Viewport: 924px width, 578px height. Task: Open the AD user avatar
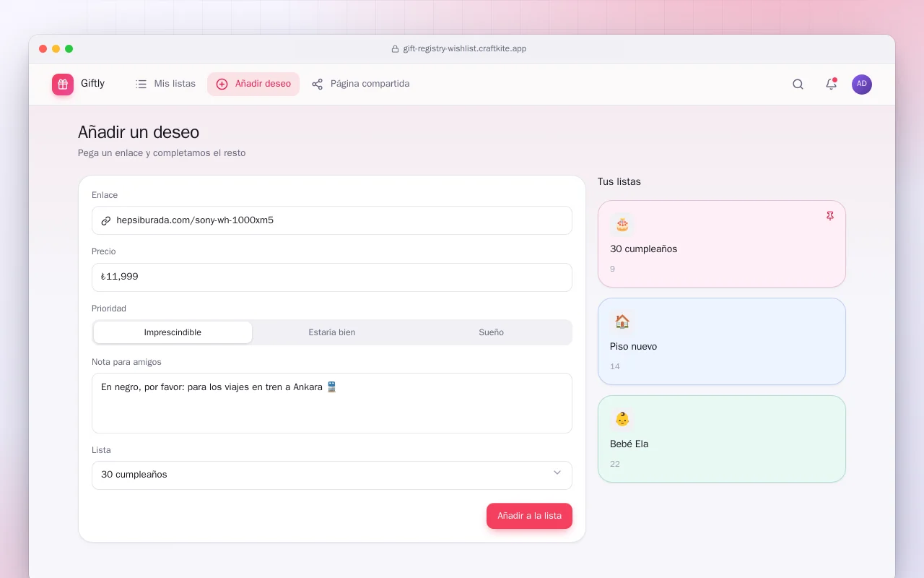(862, 84)
